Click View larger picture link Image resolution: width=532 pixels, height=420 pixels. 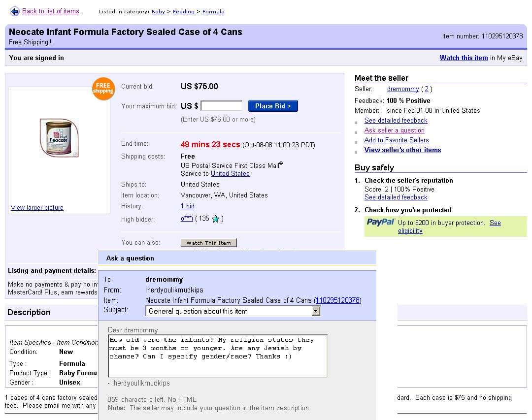37,208
